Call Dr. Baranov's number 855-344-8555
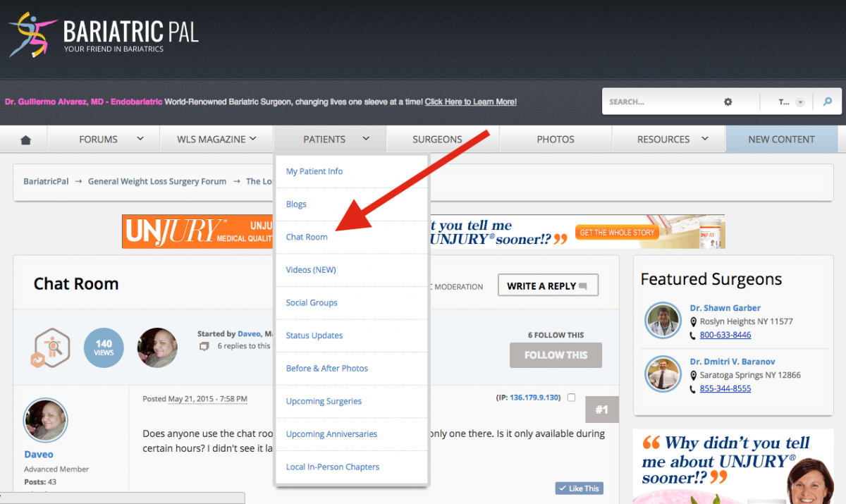The height and width of the screenshot is (504, 846). click(x=725, y=388)
